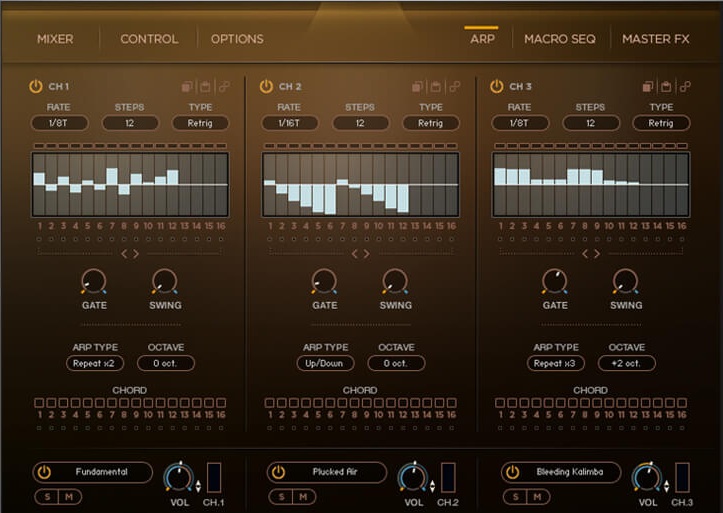Viewport: 723px width, 513px height.
Task: Click the CH 2 SWING knob
Action: pos(395,281)
